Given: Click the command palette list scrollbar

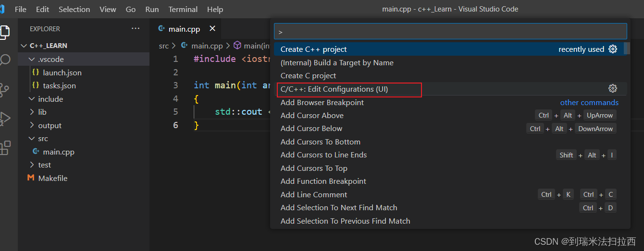Looking at the screenshot, I should click(627, 48).
